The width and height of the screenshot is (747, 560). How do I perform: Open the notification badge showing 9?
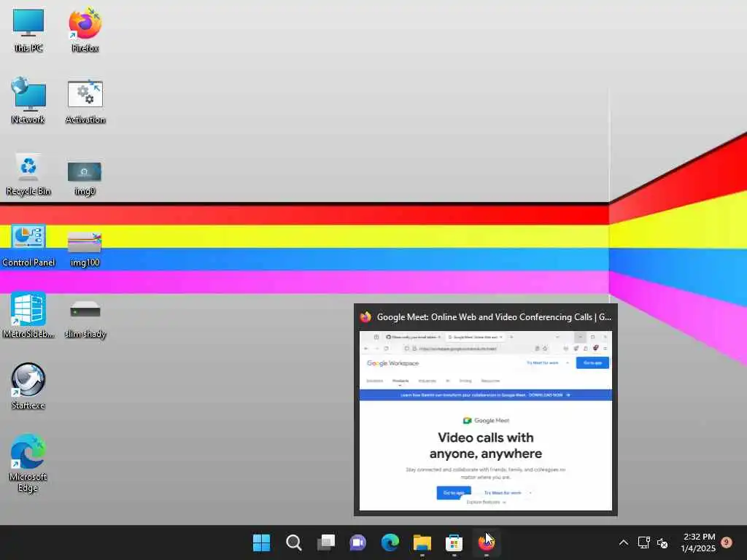click(x=727, y=542)
